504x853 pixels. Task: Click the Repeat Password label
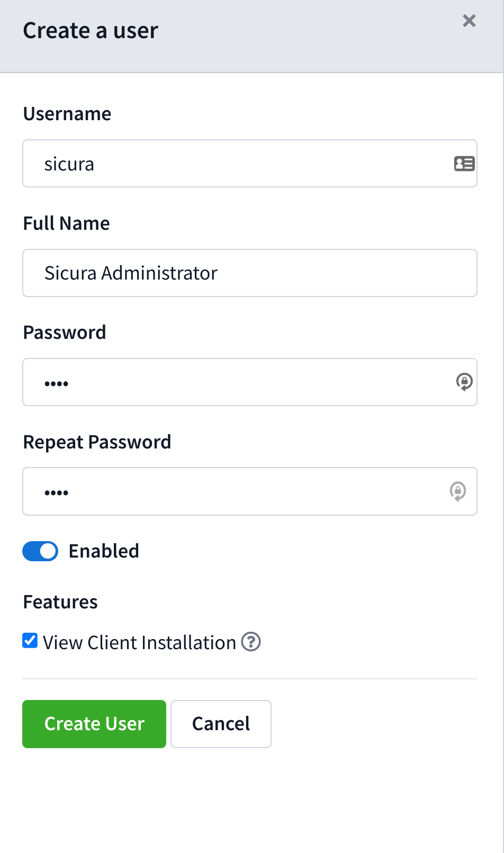(x=97, y=442)
